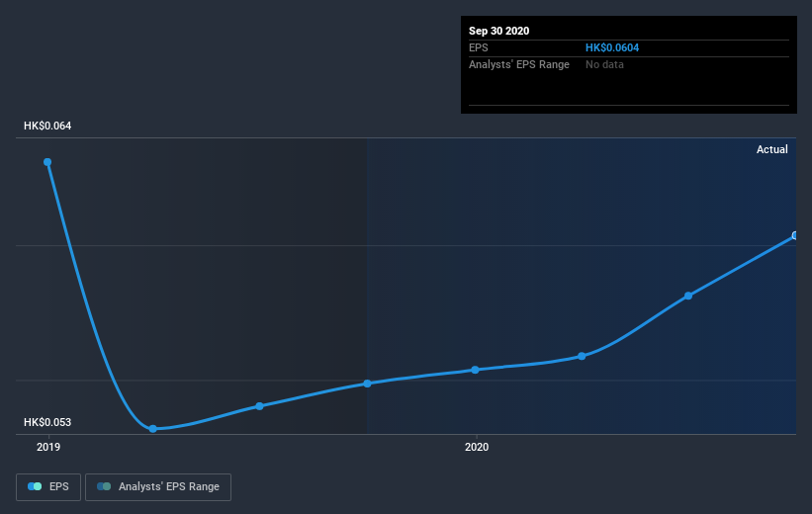Toggle the EPS legend button
This screenshot has width=812, height=514.
pyautogui.click(x=48, y=486)
